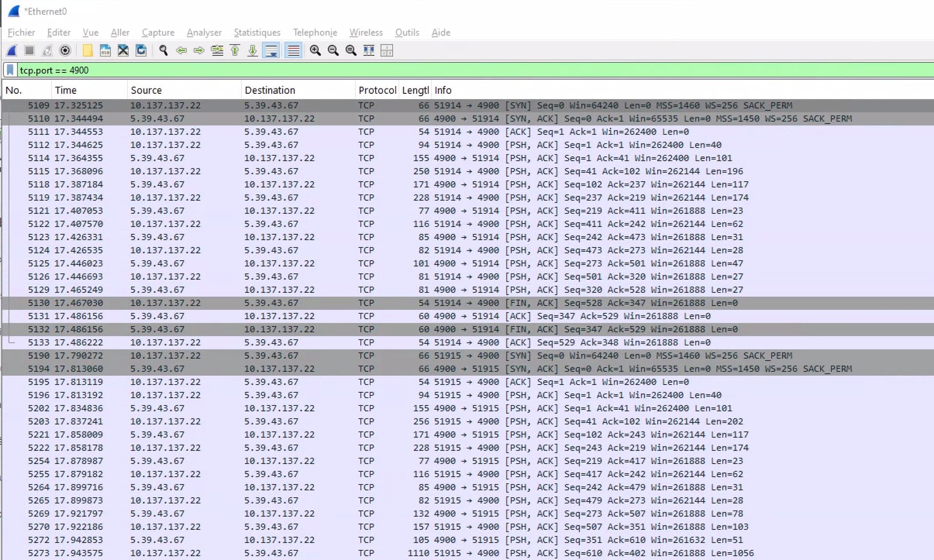
Task: Click the tcp.port == 4900 filter field
Action: (475, 70)
